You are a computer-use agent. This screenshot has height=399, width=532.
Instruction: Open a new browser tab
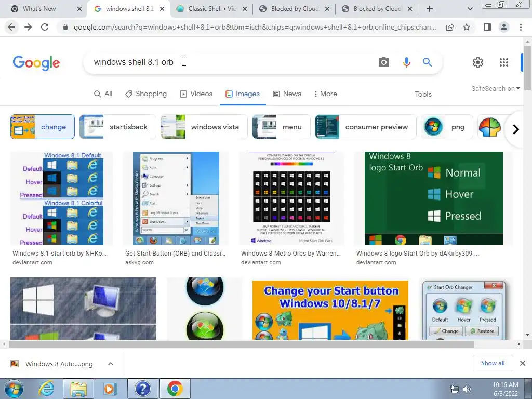[430, 9]
